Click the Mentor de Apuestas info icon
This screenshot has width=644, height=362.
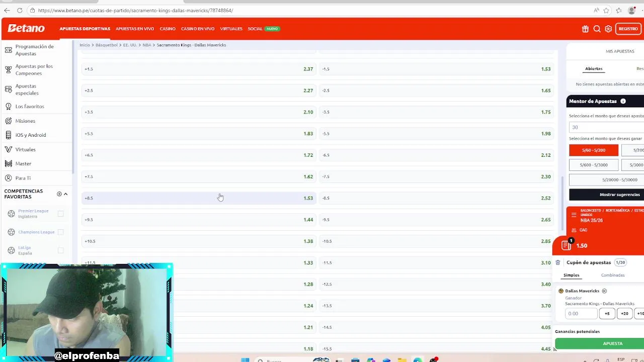click(623, 101)
